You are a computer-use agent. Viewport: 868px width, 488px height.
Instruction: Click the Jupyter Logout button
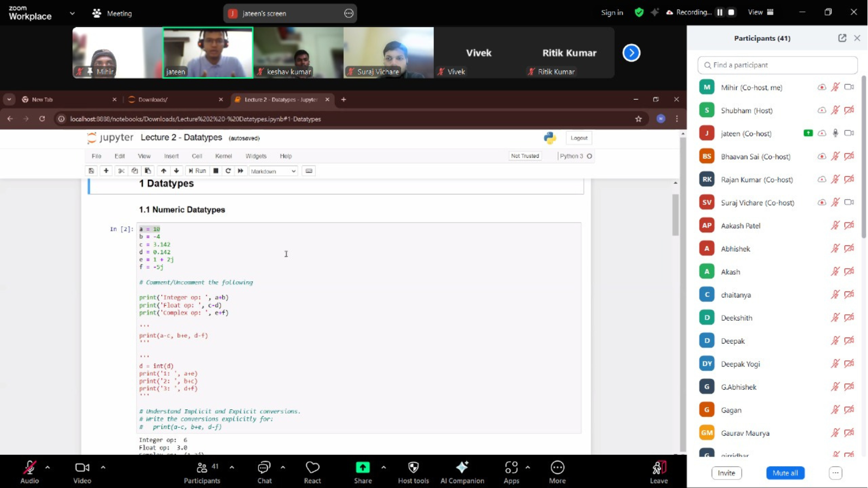pyautogui.click(x=579, y=138)
